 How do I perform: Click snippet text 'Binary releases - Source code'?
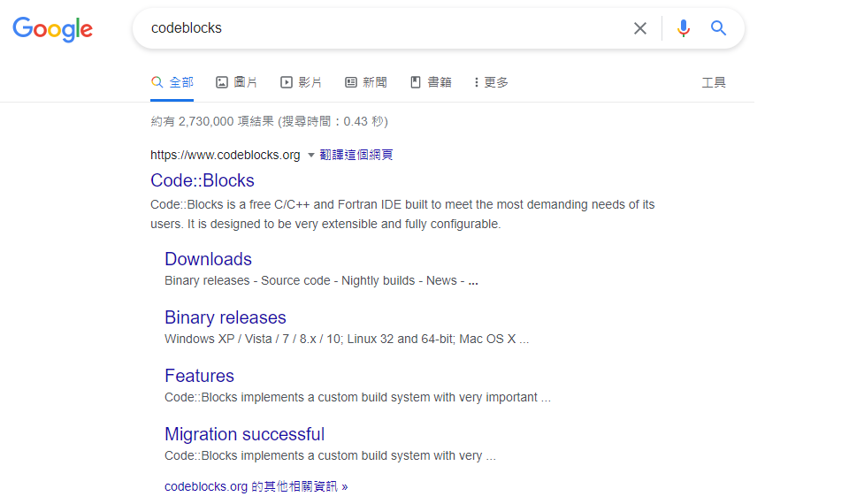click(x=248, y=280)
